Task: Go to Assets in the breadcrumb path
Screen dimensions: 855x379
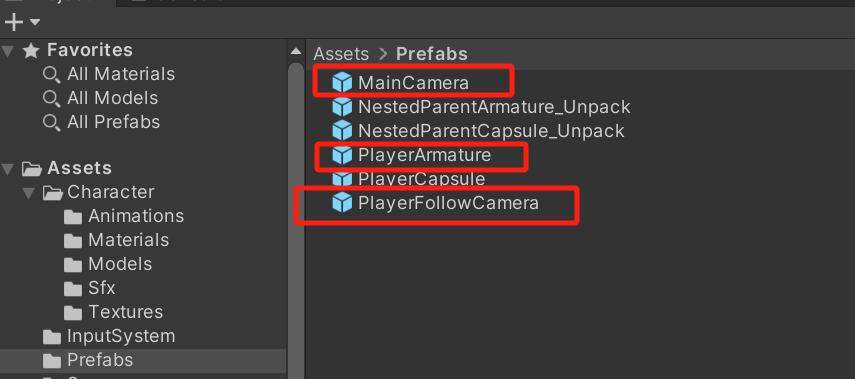Action: (341, 54)
